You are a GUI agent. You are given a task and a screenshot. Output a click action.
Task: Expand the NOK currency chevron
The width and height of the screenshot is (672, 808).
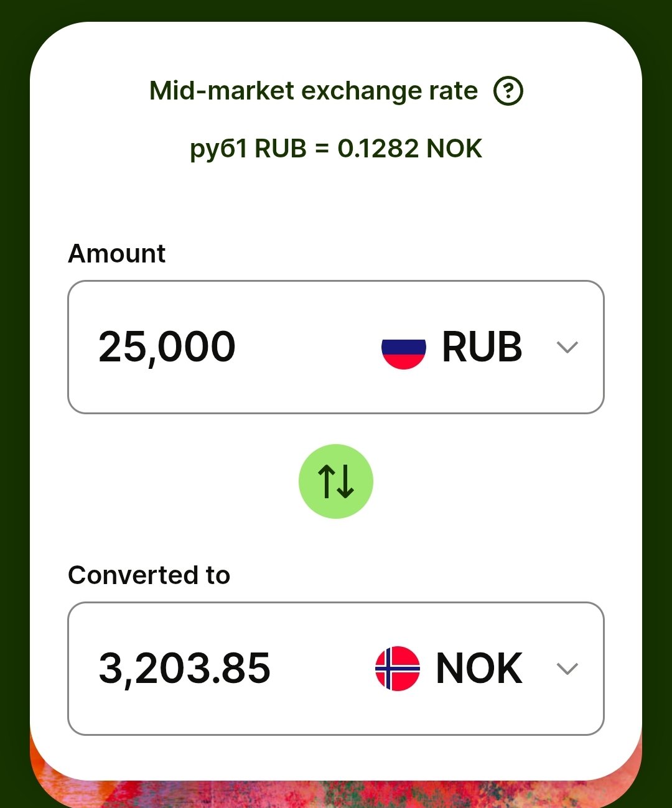click(x=567, y=669)
